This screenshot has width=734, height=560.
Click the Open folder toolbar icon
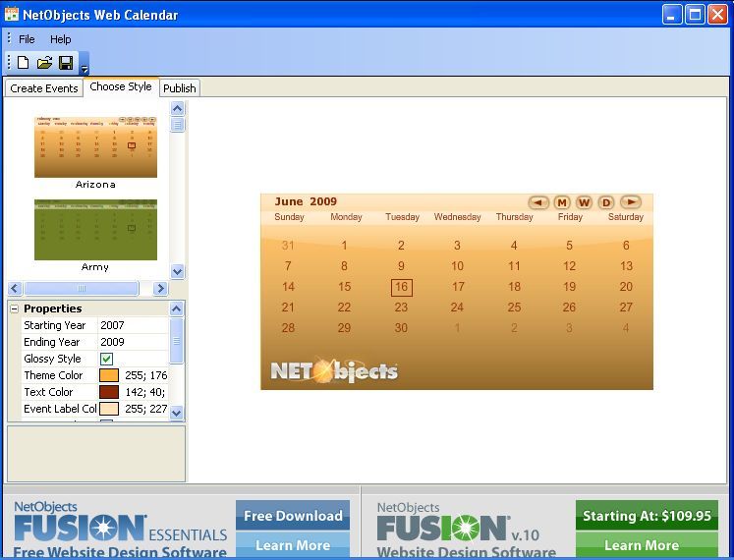coord(44,62)
